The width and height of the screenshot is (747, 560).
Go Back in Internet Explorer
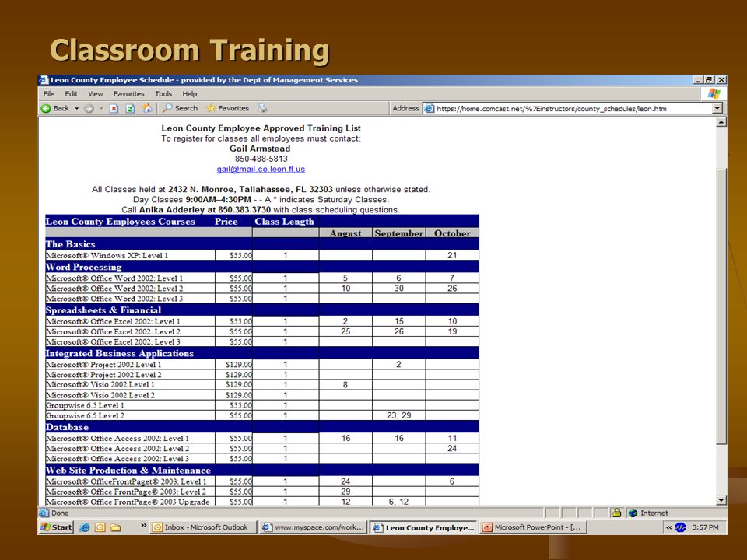[55, 109]
